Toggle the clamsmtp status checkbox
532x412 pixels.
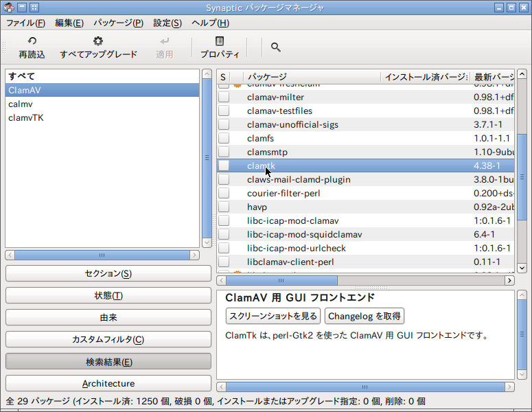click(224, 152)
